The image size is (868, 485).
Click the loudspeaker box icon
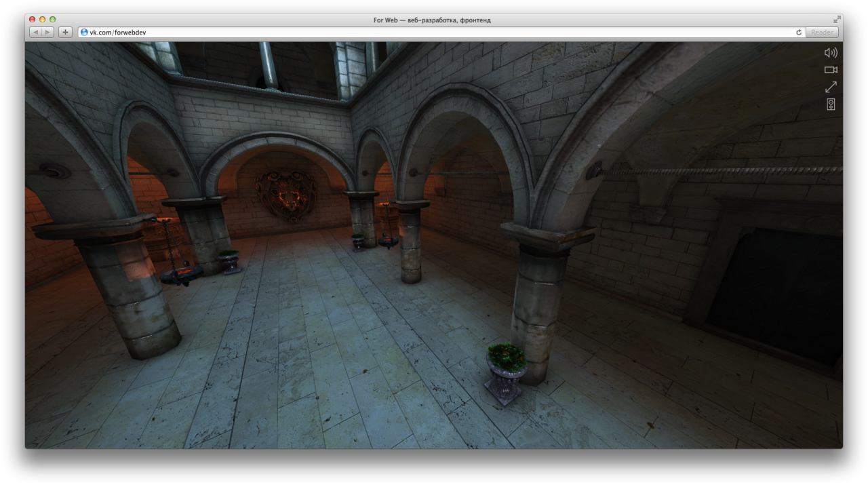point(831,104)
